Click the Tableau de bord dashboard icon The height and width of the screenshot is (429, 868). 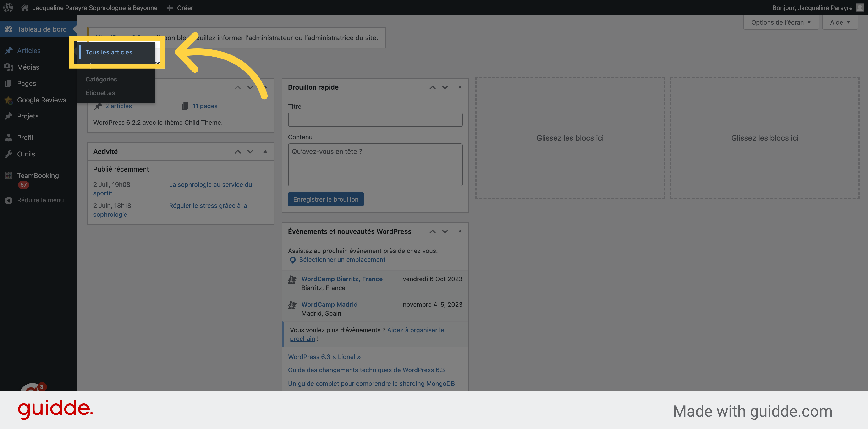pos(9,29)
